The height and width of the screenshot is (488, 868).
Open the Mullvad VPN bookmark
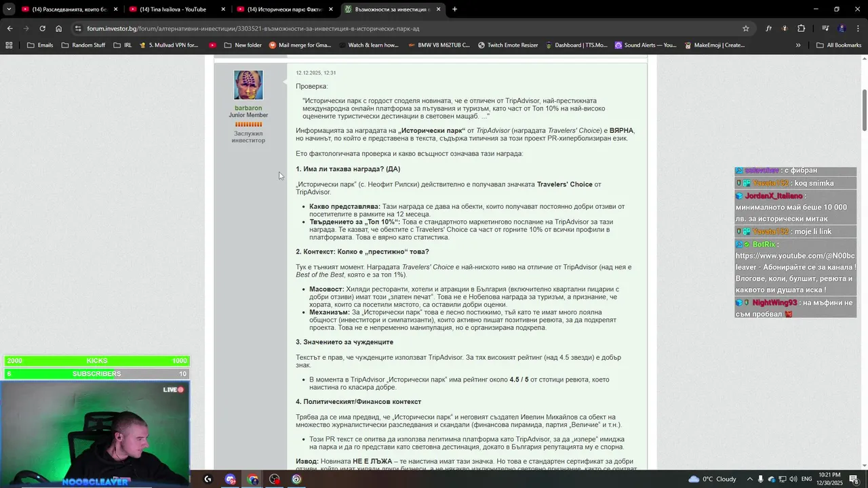pos(168,45)
